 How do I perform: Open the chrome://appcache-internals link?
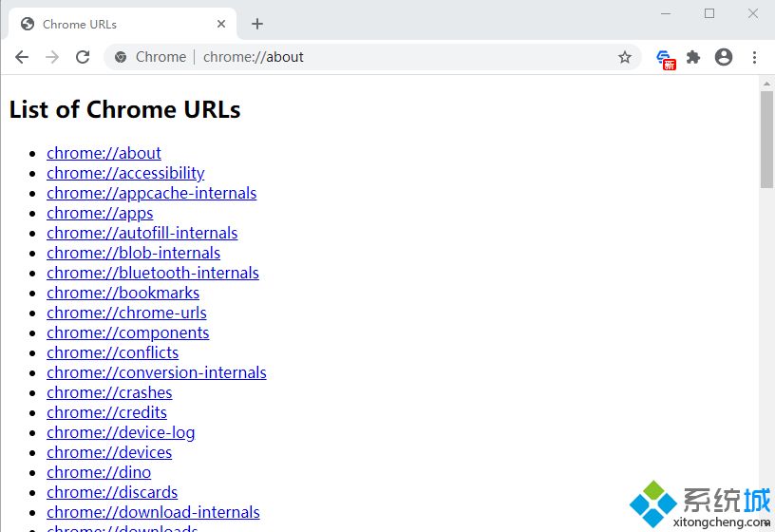(x=152, y=193)
